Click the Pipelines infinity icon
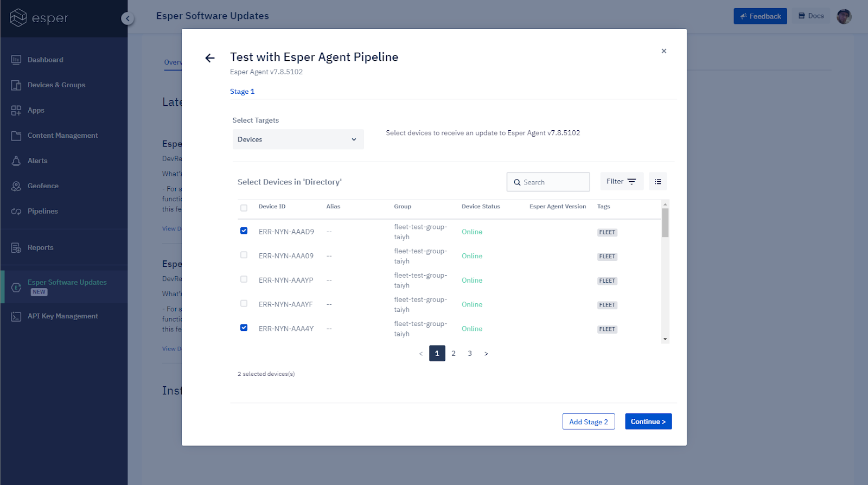Viewport: 868px width, 485px height. click(16, 212)
